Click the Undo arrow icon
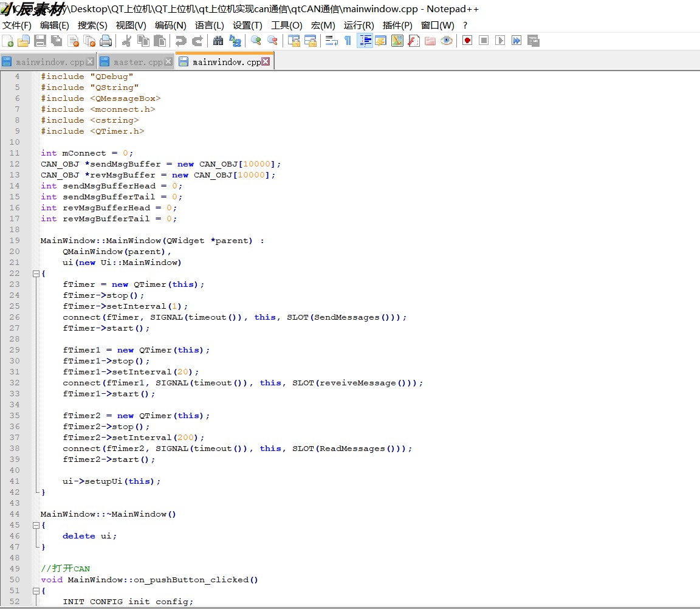This screenshot has height=609, width=700. [181, 41]
